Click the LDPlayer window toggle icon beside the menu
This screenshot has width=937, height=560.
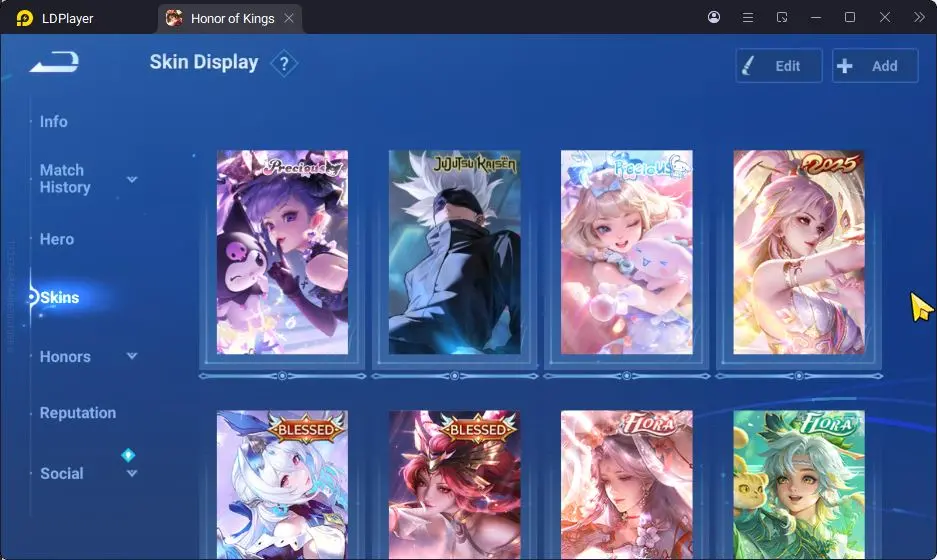tap(782, 17)
